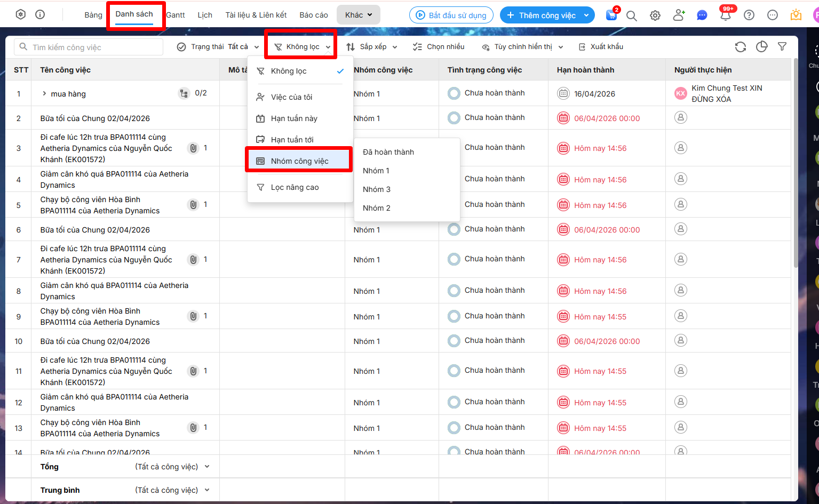The height and width of the screenshot is (504, 819).
Task: Toggle the completion circle in row 2
Action: click(x=454, y=118)
